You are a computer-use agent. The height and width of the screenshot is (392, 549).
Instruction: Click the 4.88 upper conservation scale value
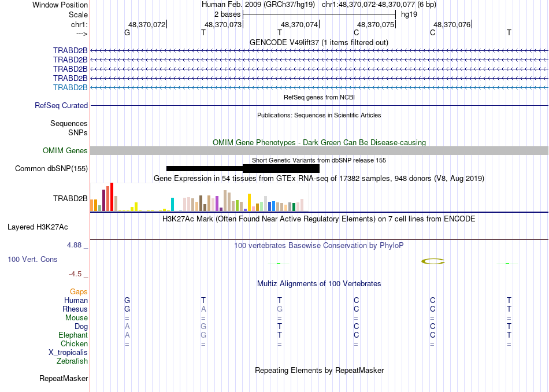[x=74, y=245]
